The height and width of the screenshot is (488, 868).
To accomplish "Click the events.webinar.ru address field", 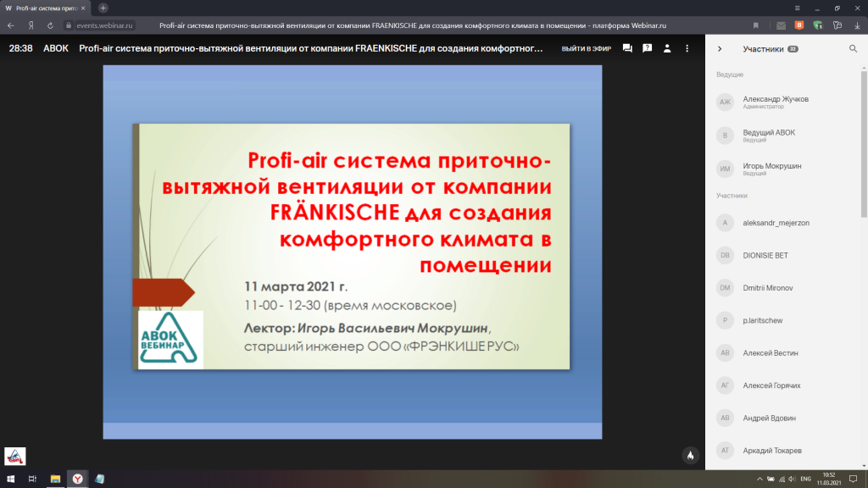I will (104, 25).
